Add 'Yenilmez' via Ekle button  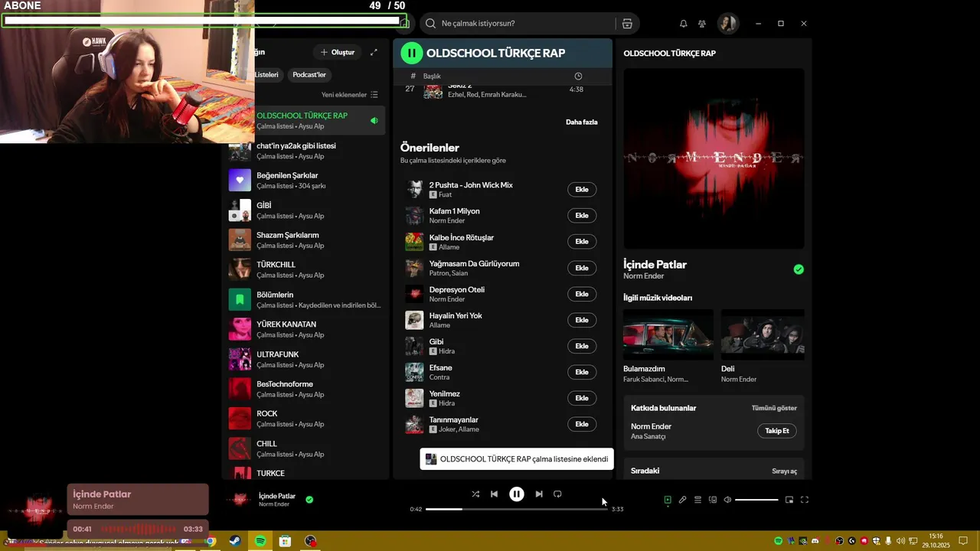click(x=582, y=398)
